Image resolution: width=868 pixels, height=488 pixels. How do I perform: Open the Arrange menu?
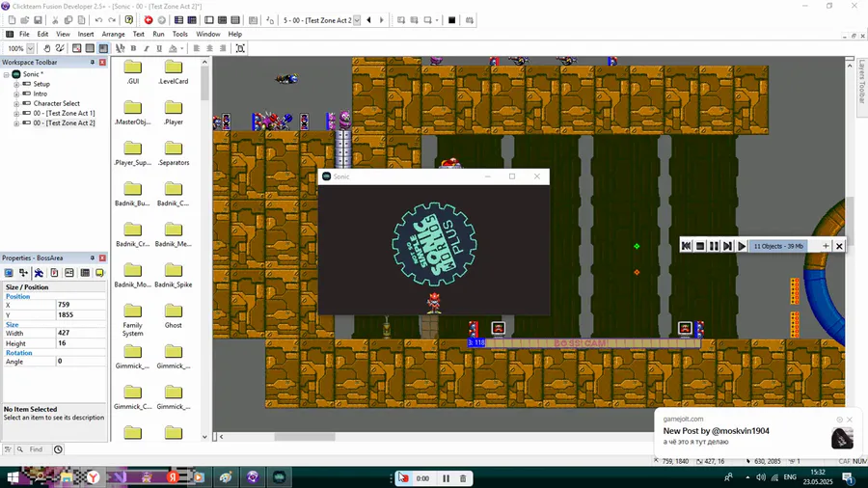point(113,35)
